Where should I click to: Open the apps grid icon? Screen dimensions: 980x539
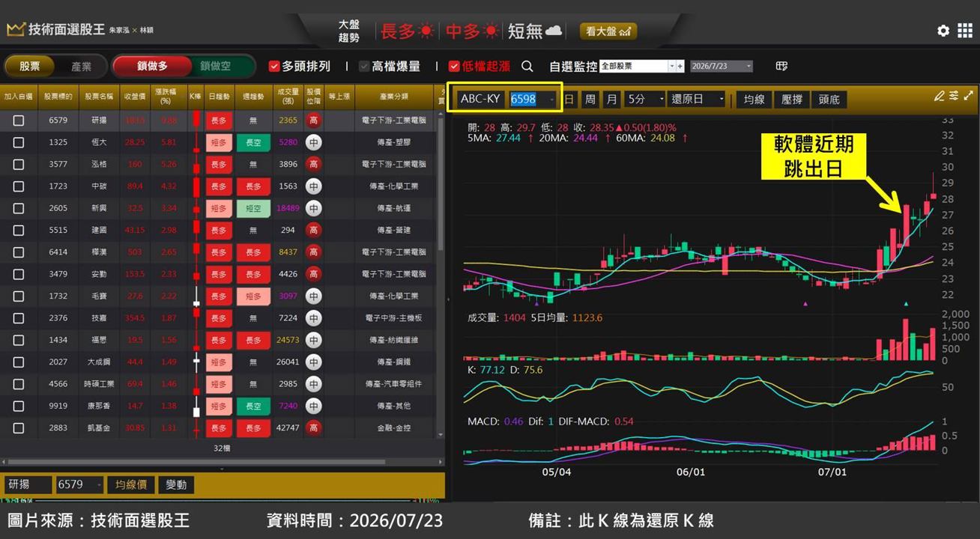pos(965,31)
